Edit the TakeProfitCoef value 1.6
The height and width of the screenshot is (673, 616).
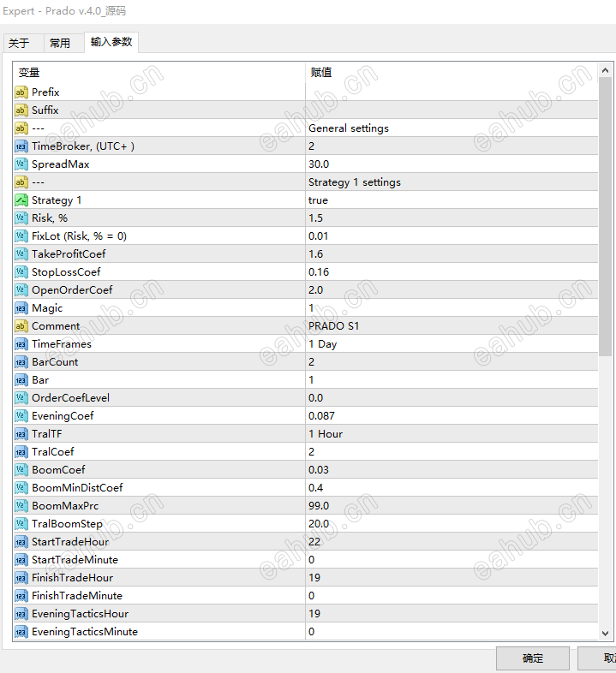coord(452,254)
